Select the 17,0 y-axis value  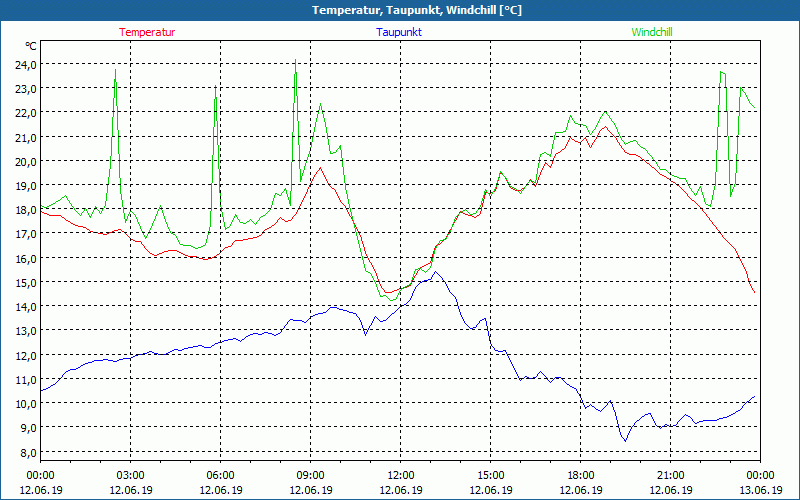point(26,234)
